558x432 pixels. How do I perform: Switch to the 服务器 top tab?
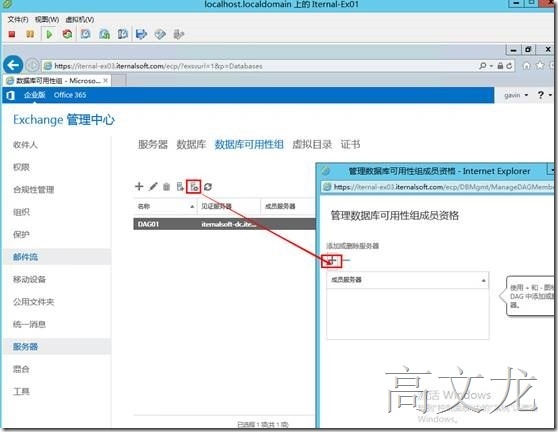click(x=153, y=144)
